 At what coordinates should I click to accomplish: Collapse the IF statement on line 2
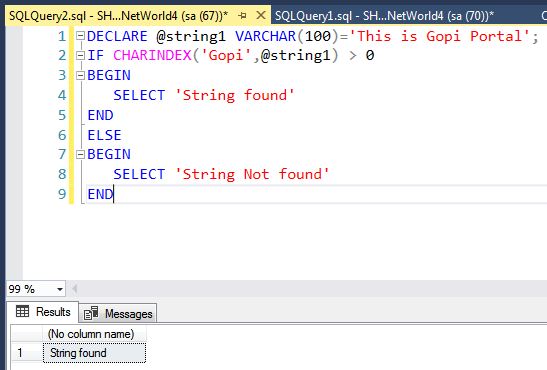coord(81,55)
